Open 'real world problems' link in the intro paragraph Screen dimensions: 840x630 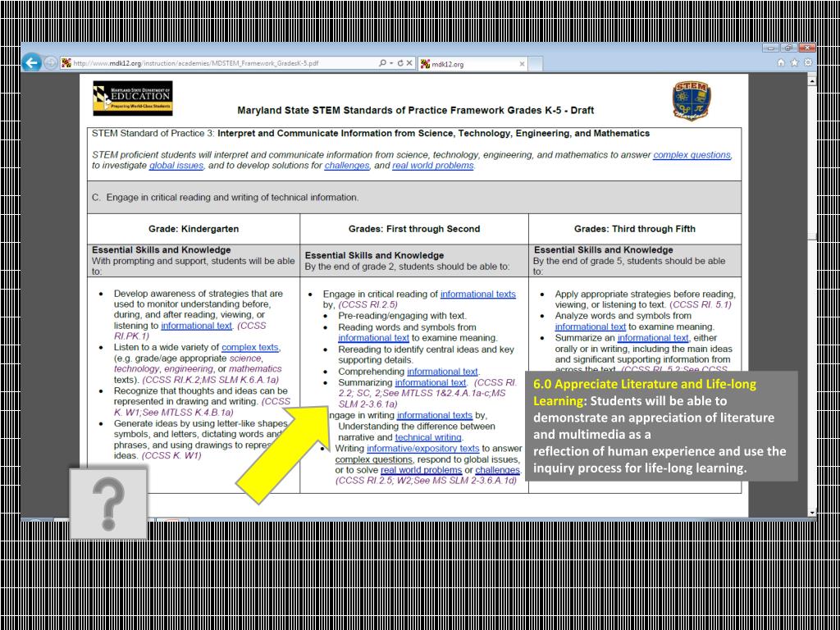(433, 166)
